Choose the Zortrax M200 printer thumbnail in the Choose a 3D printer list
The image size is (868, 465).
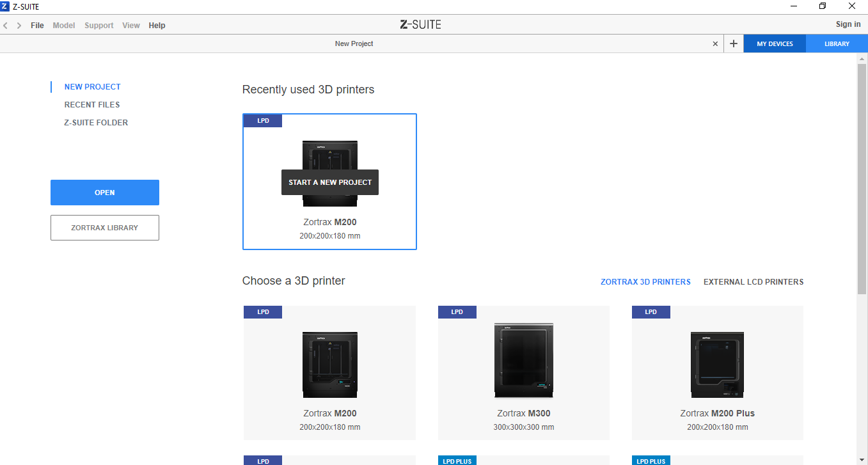(330, 365)
